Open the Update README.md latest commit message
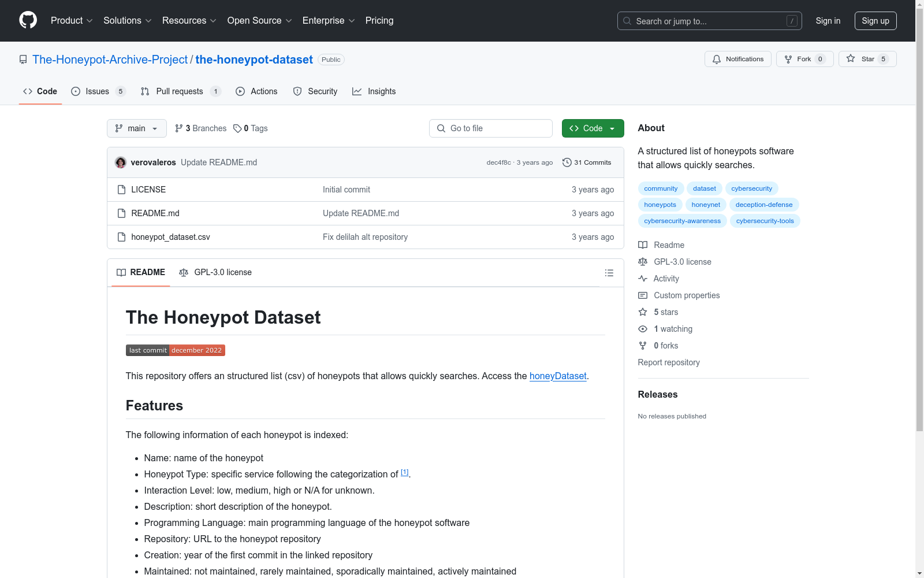This screenshot has width=924, height=578. click(x=219, y=162)
